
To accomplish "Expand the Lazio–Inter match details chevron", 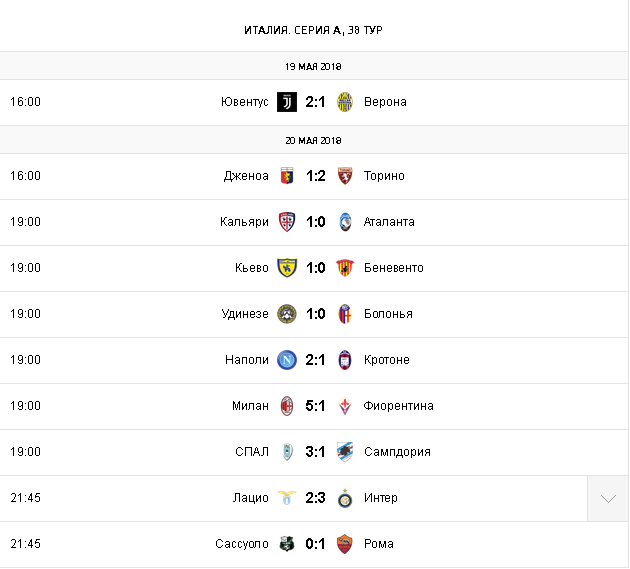I will click(608, 498).
